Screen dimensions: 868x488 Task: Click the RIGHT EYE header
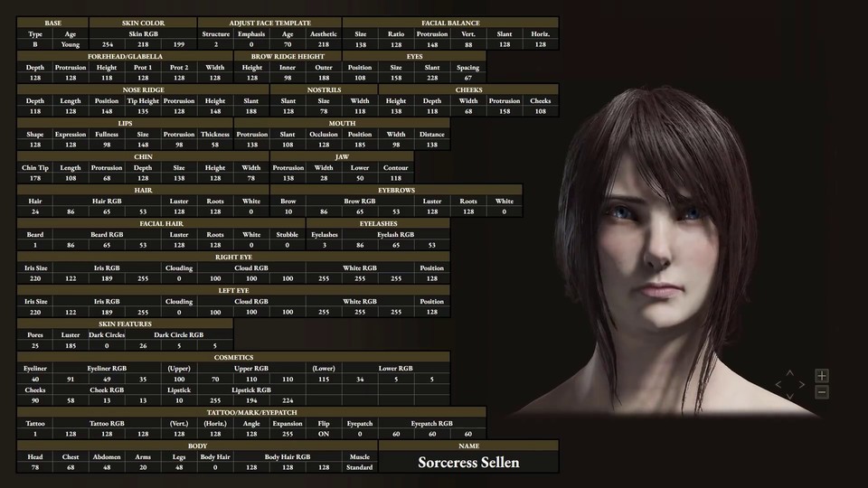pyautogui.click(x=233, y=257)
